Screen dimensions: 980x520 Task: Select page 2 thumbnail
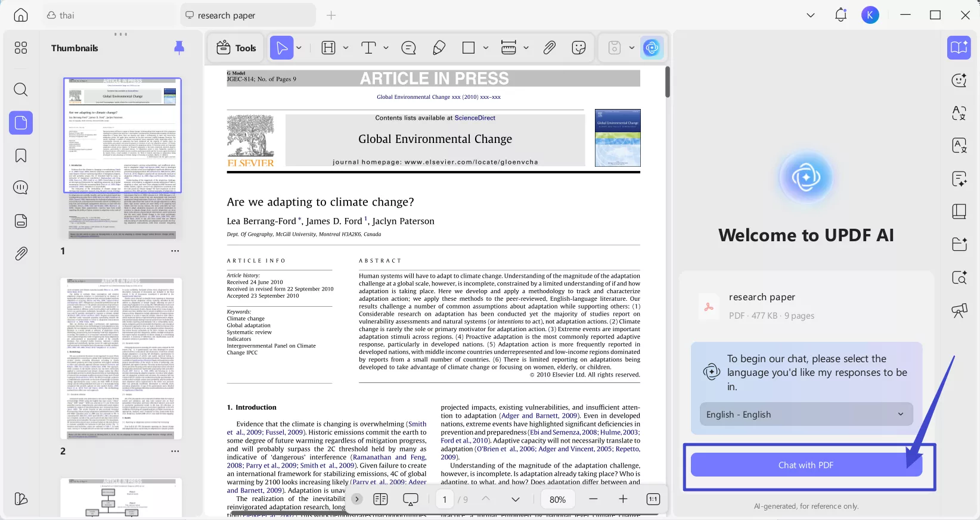click(121, 359)
